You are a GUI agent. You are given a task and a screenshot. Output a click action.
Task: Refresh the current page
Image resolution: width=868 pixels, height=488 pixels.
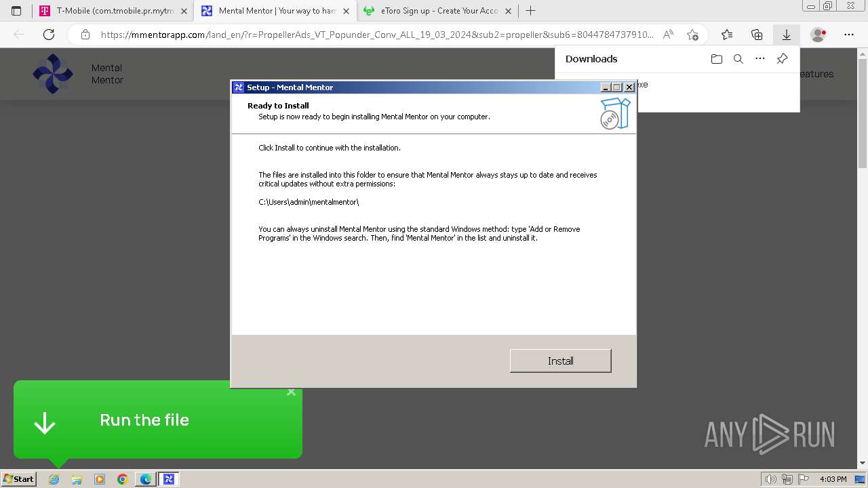coord(49,35)
